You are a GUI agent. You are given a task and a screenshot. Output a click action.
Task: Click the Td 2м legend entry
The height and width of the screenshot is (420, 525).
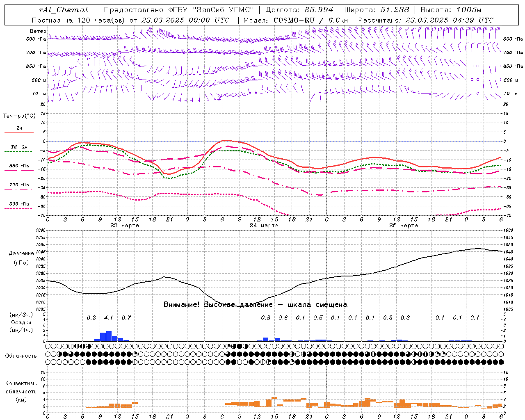tap(19, 147)
